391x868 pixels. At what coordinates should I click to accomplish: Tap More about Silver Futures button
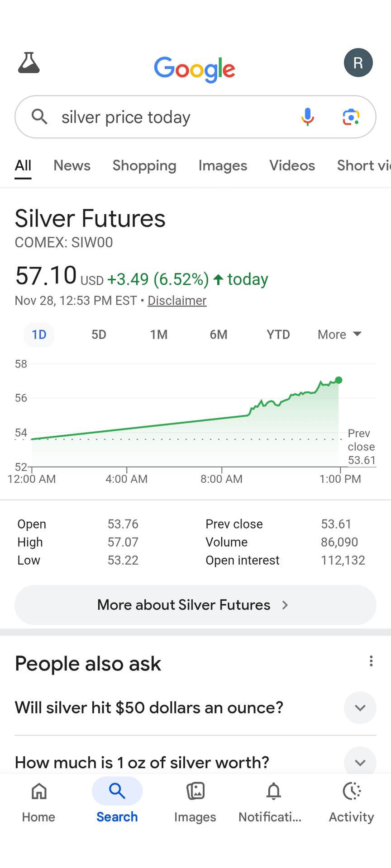point(195,605)
